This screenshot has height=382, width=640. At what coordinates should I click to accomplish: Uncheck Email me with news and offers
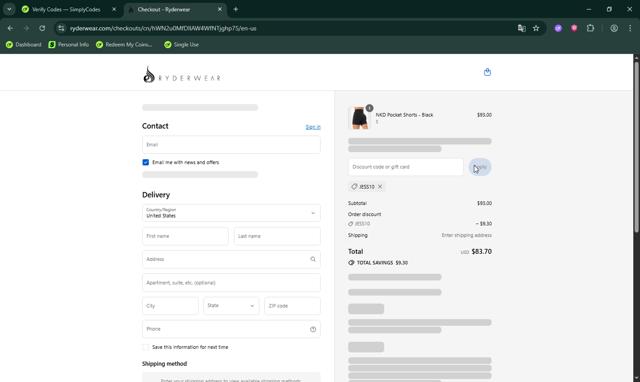(x=146, y=162)
